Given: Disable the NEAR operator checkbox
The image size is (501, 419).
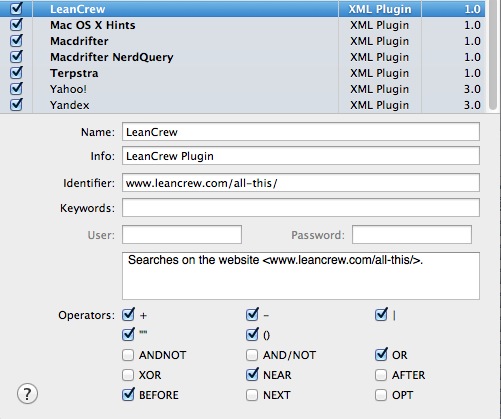Looking at the screenshot, I should click(252, 375).
